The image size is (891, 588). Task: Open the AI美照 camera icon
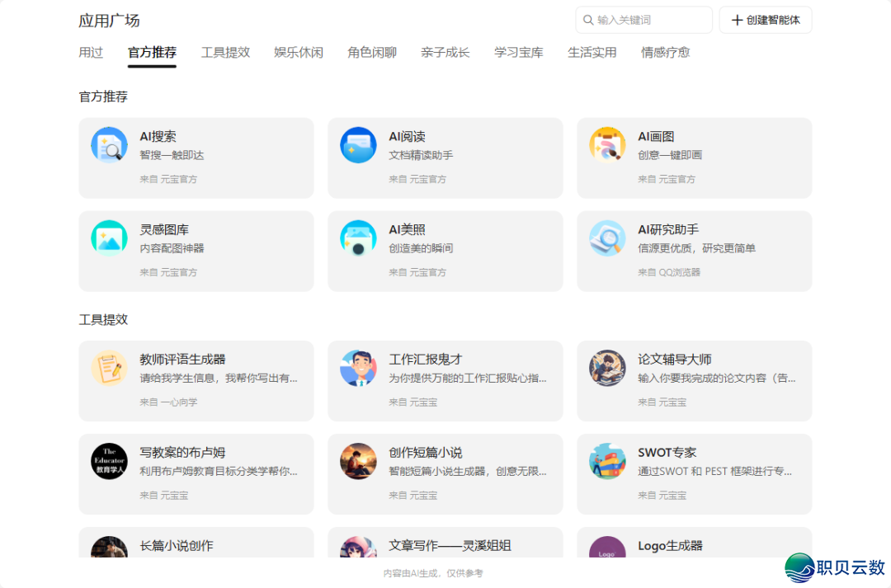(358, 238)
